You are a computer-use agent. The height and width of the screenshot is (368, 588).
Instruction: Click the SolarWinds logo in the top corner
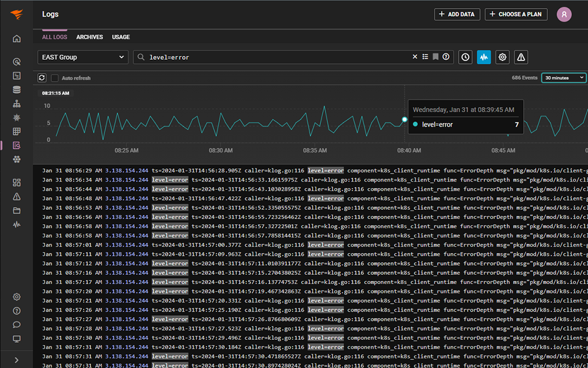(17, 14)
